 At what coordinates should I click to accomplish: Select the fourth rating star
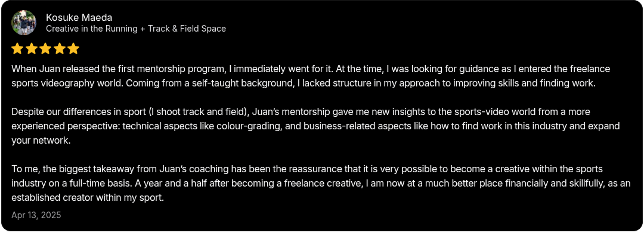pyautogui.click(x=59, y=49)
